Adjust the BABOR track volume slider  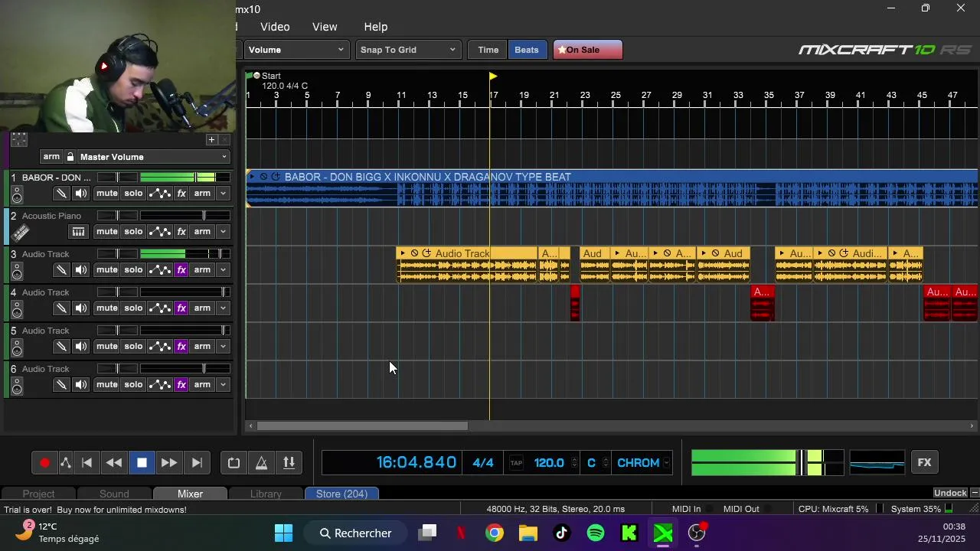pyautogui.click(x=185, y=178)
